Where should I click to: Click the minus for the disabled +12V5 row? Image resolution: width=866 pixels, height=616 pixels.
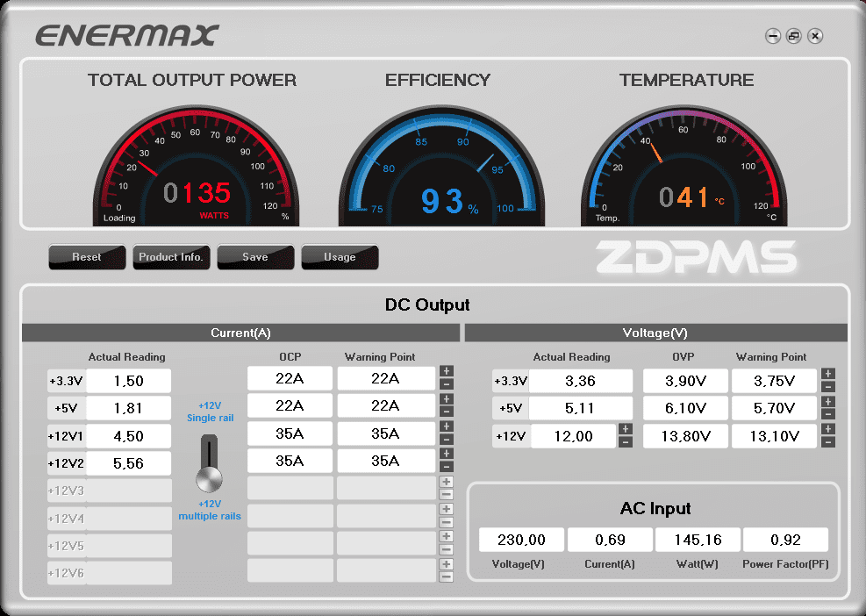[447, 549]
